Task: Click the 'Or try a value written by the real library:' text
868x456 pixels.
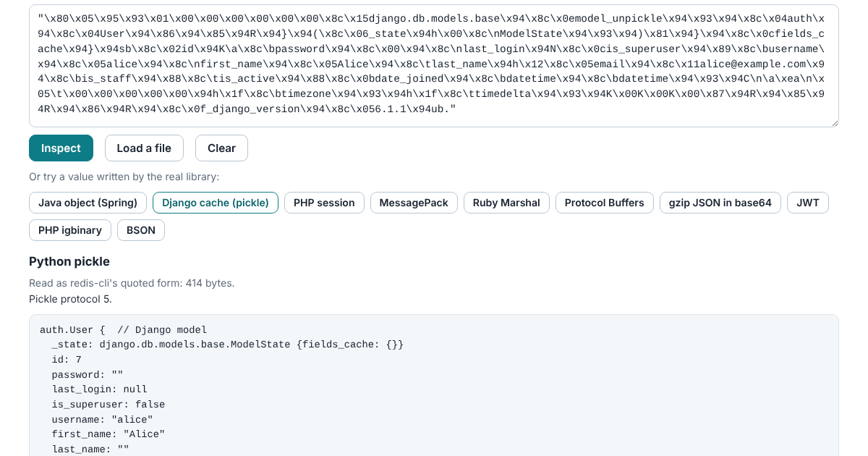Action: point(124,177)
